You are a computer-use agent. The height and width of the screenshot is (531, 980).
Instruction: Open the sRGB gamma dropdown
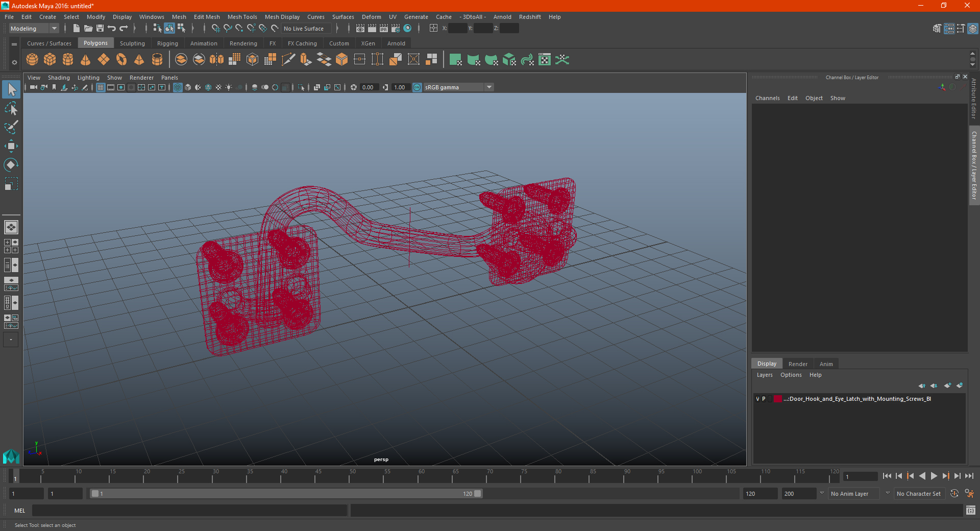point(458,87)
